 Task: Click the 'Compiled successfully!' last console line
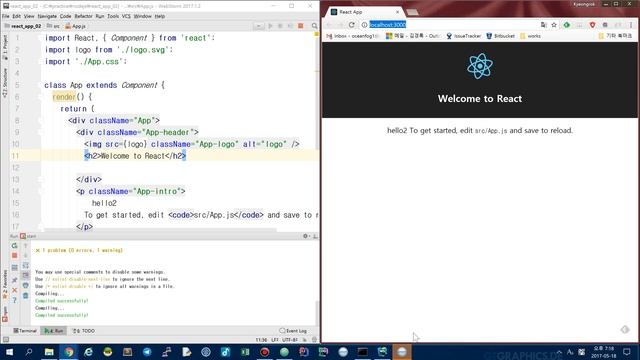click(x=62, y=315)
